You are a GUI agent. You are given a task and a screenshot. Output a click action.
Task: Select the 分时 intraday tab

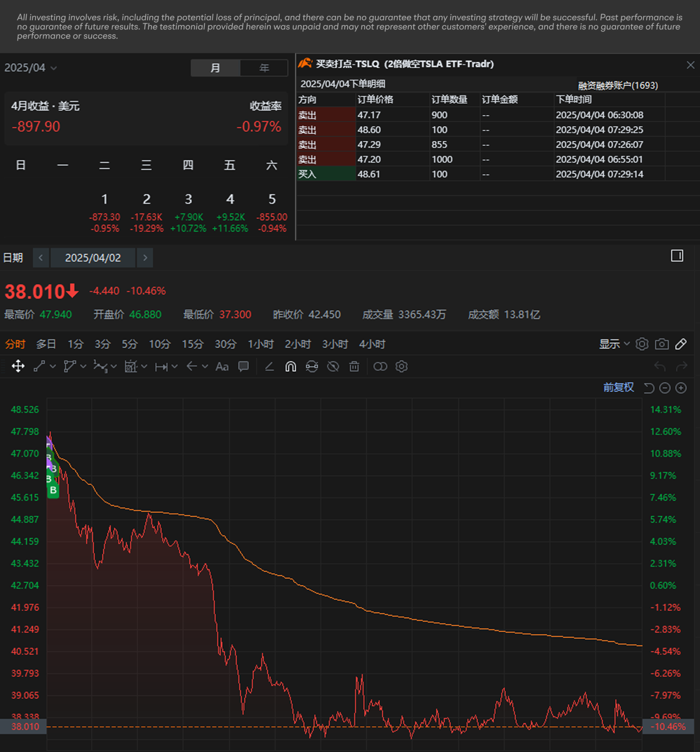15,344
